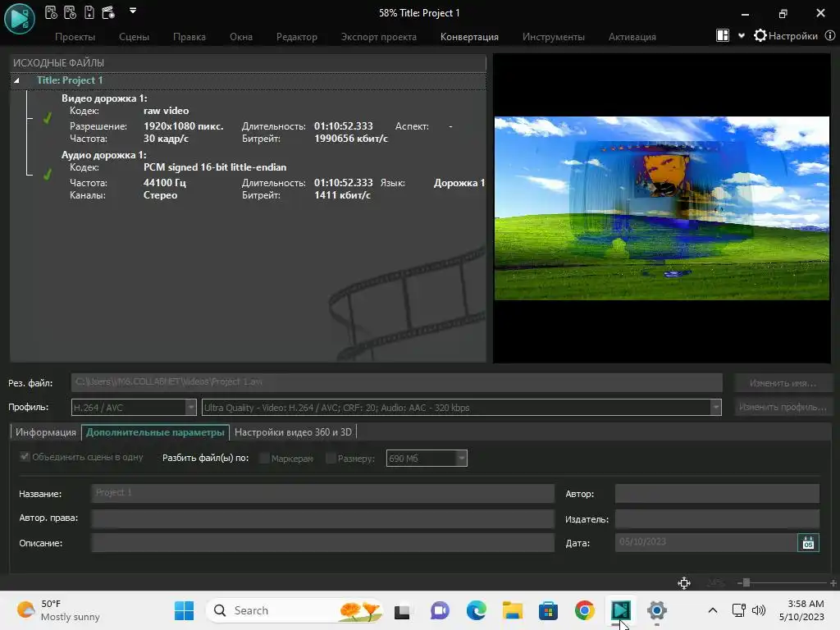840x630 pixels.
Task: Click the 1920x1080 пикс. resolution value
Action: click(183, 126)
